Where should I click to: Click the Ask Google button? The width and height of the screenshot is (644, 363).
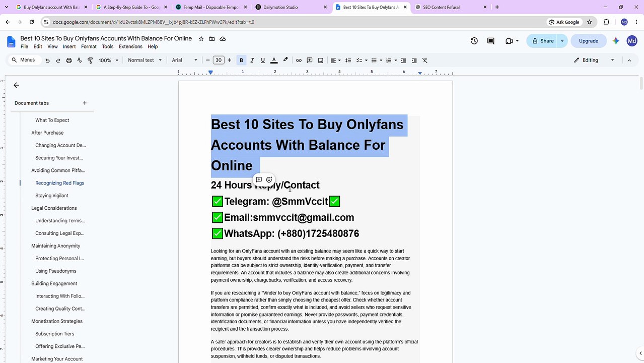point(564,22)
